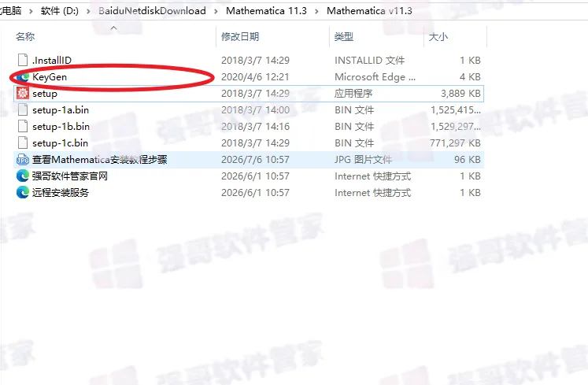
Task: Sort files by 修改日期 column header
Action: point(240,36)
